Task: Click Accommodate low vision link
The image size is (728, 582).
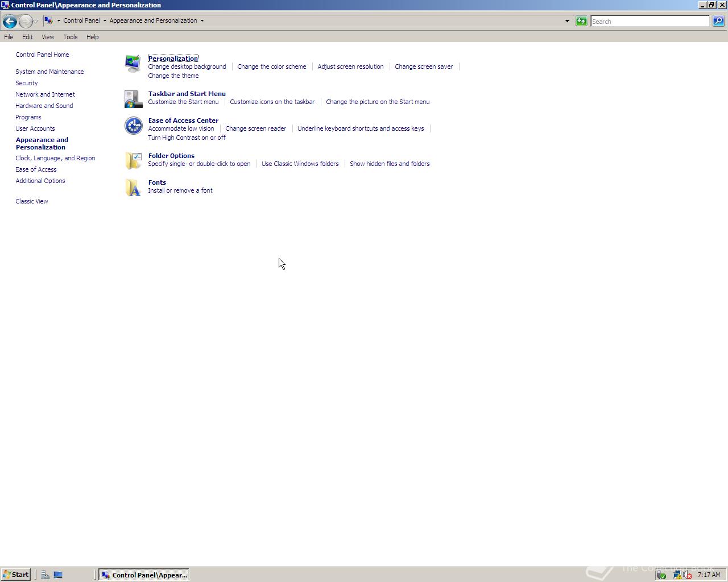Action: [181, 128]
